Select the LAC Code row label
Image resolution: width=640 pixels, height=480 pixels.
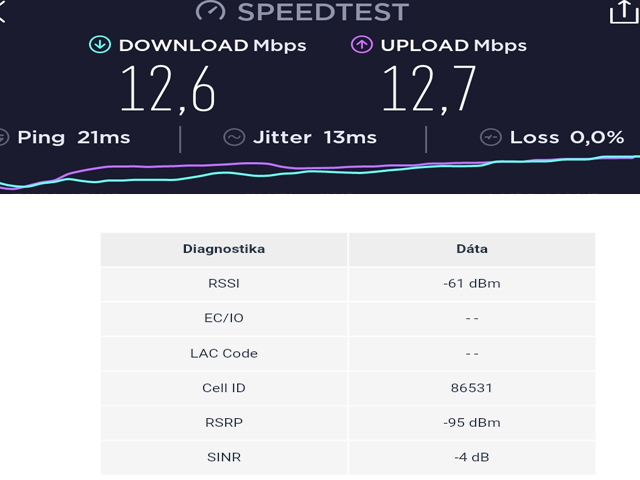[x=224, y=353]
